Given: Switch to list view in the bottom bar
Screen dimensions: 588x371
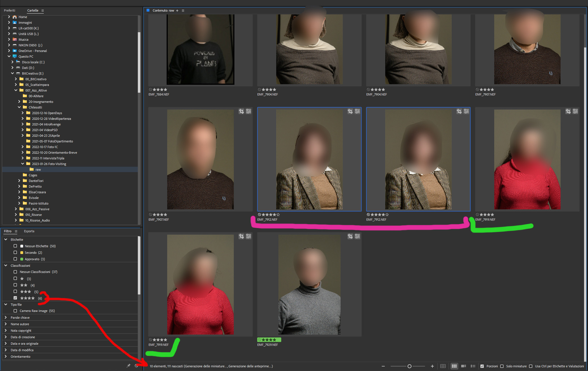Looking at the screenshot, I should tap(473, 366).
